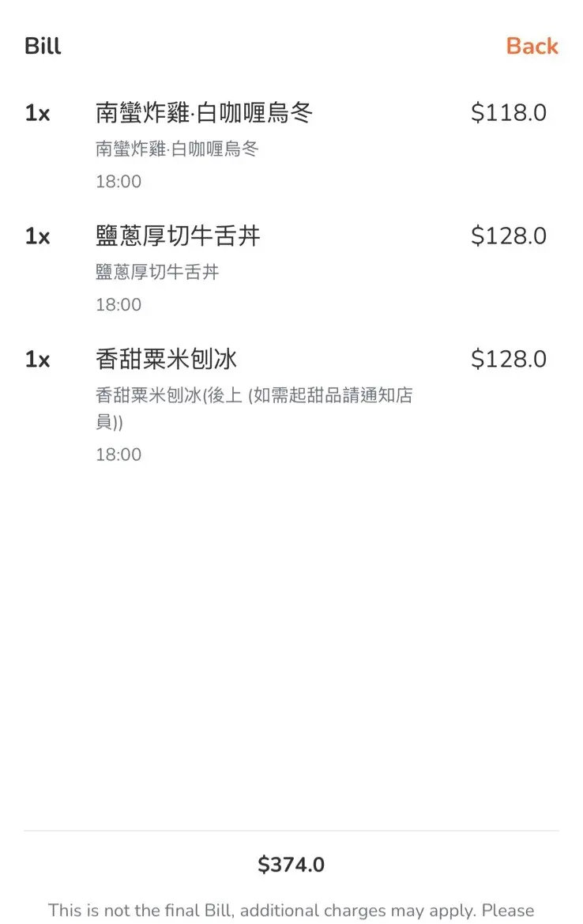Screen dimensions: 583x924
Task: Tap the 18:00 time under 鹽蔥厚切牛舌丼
Action: [x=118, y=305]
